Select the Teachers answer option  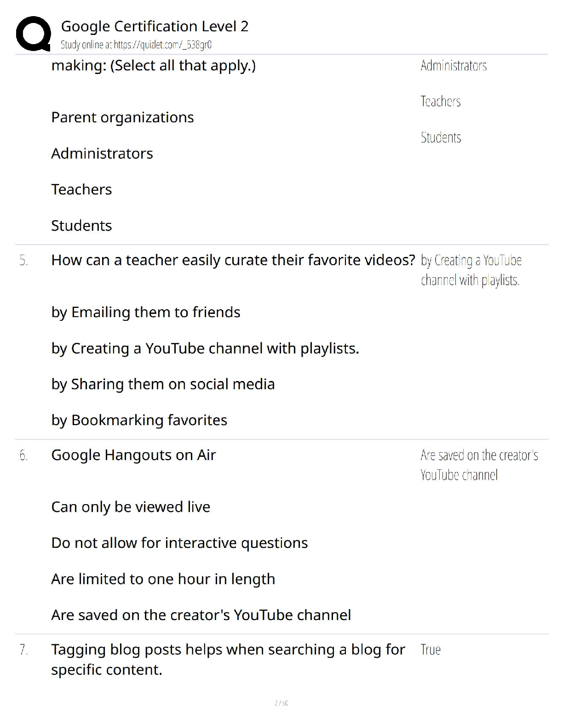81,189
